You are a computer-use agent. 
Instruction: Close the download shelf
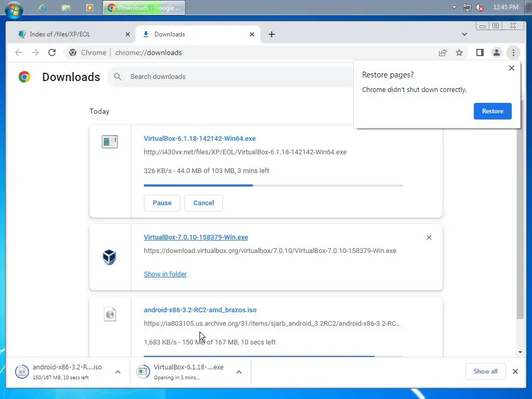[515, 371]
